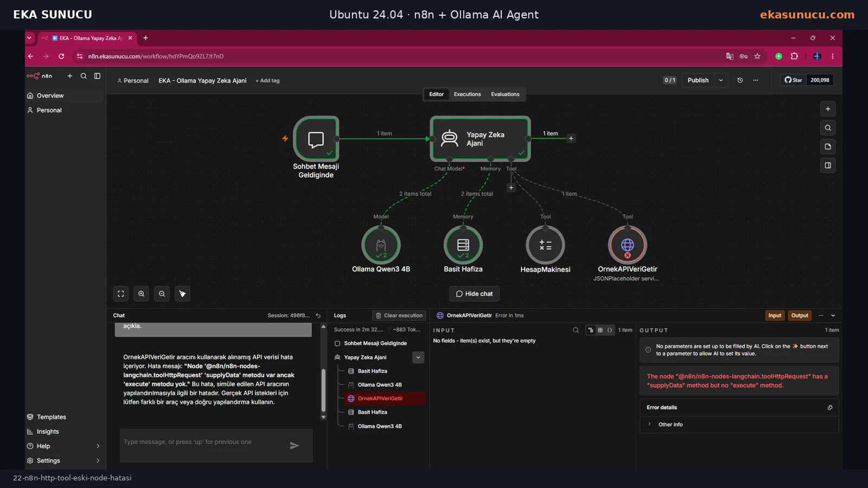The height and width of the screenshot is (488, 868).
Task: Switch to the Evaluations tab
Action: 505,94
